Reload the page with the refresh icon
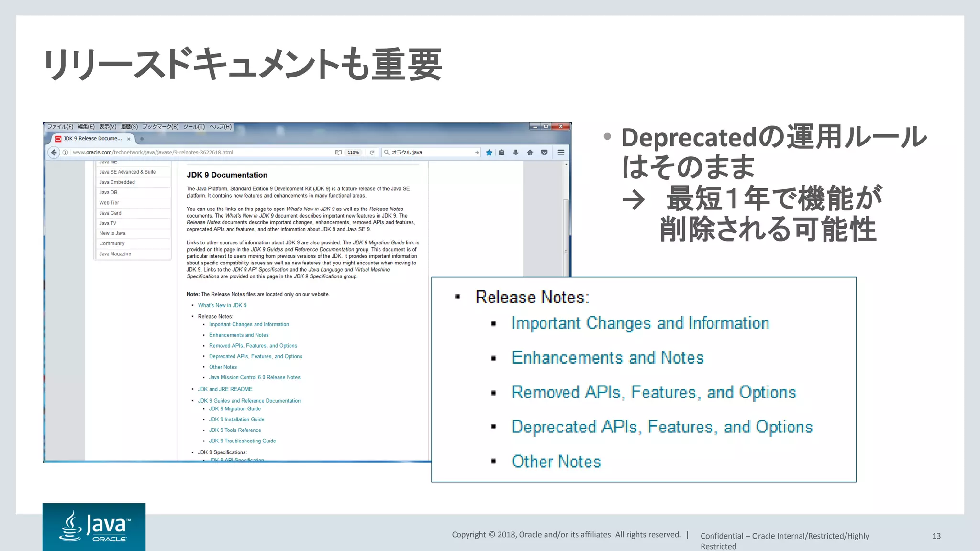The height and width of the screenshot is (551, 980). pyautogui.click(x=372, y=153)
